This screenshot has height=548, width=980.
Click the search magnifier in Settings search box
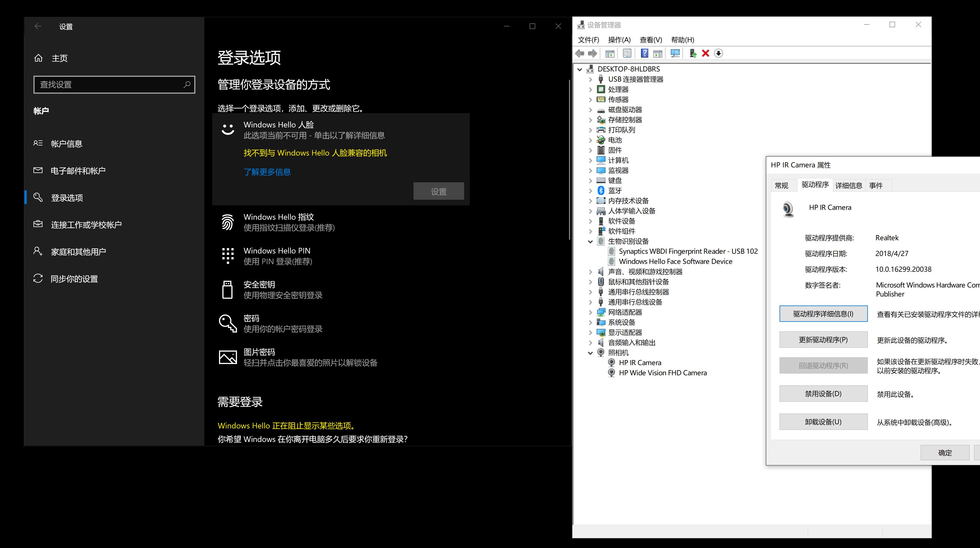(187, 84)
